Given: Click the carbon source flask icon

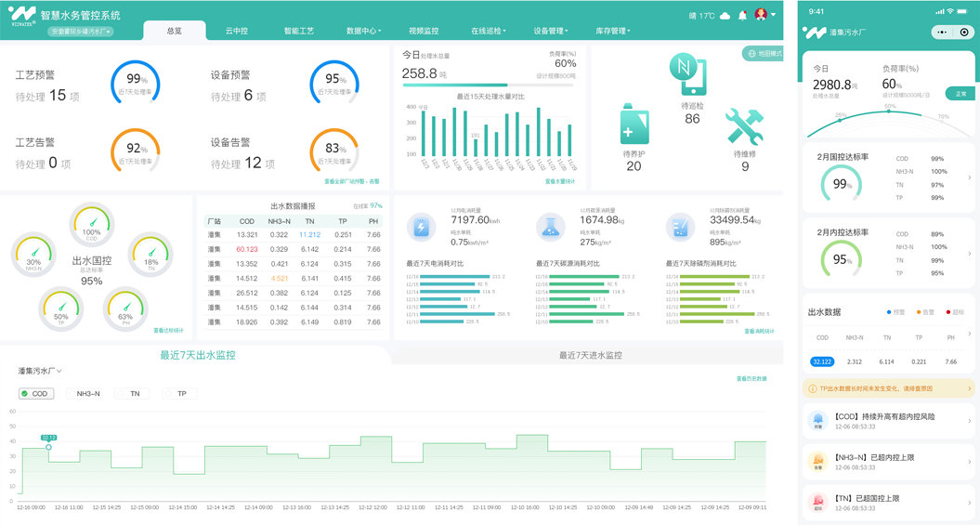Looking at the screenshot, I should (550, 227).
